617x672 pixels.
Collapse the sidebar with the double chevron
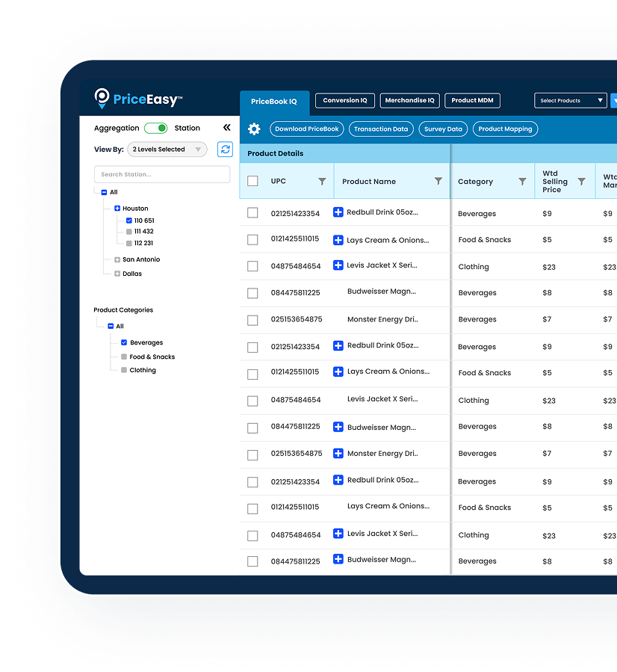coord(227,127)
